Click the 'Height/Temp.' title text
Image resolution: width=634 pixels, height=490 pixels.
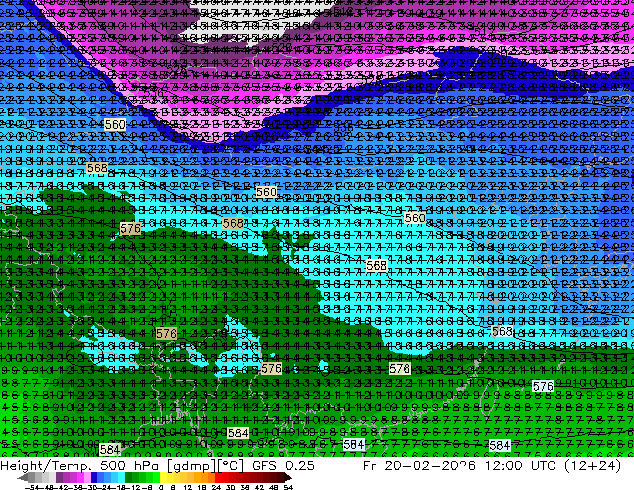(44, 466)
